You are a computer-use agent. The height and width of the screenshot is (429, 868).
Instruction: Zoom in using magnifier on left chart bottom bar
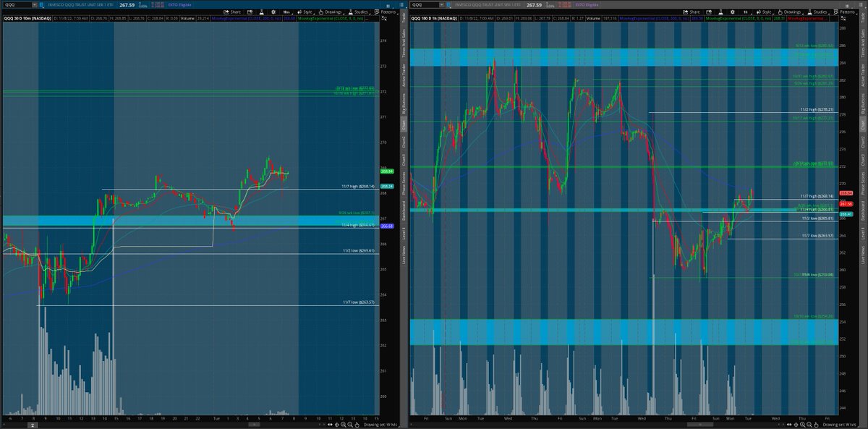[x=343, y=425]
